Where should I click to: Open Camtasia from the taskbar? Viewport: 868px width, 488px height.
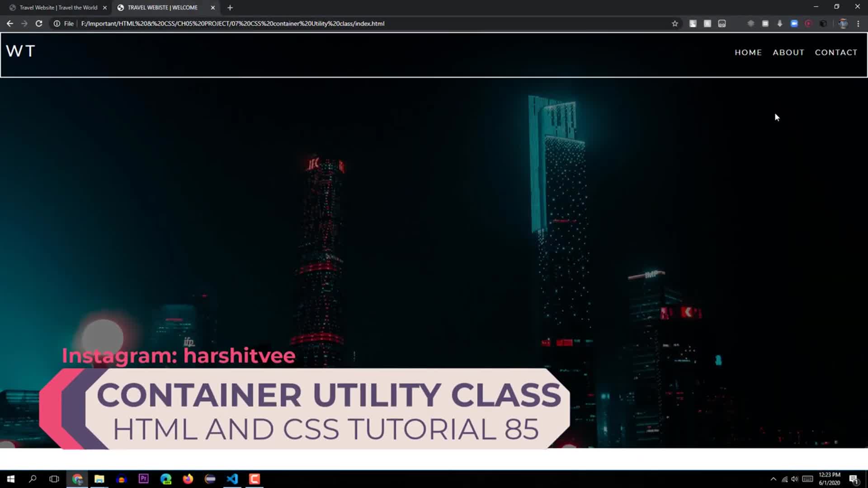(255, 479)
